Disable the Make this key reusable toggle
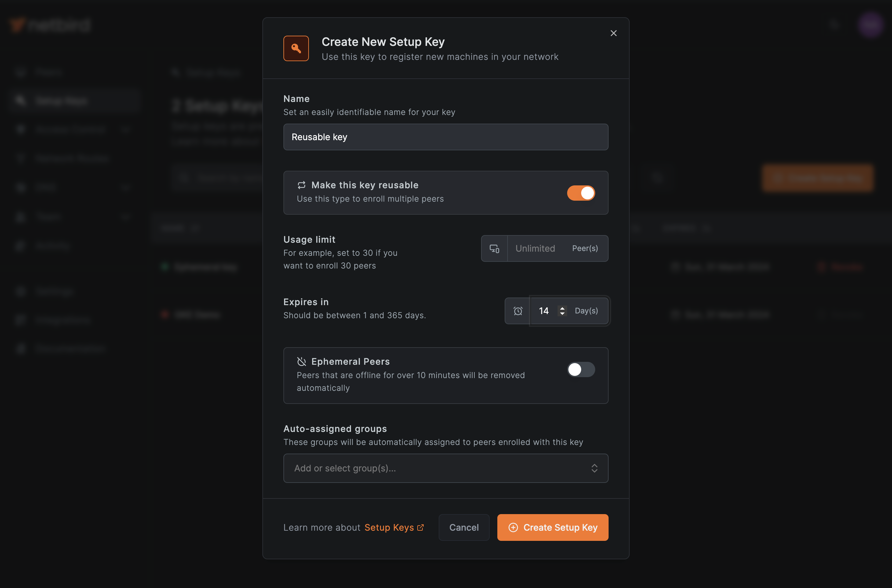This screenshot has width=892, height=588. click(581, 193)
